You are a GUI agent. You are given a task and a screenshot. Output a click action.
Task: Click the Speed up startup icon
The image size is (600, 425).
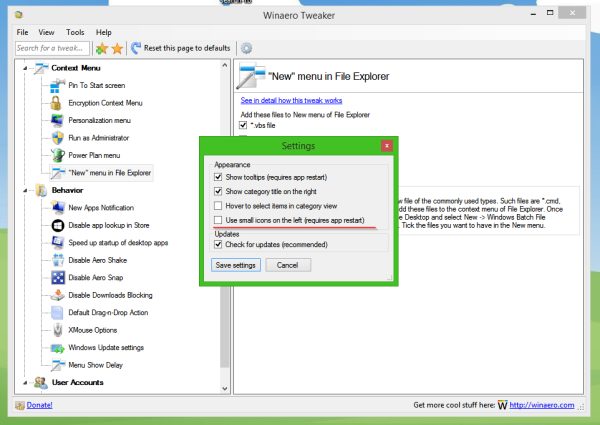click(x=58, y=243)
